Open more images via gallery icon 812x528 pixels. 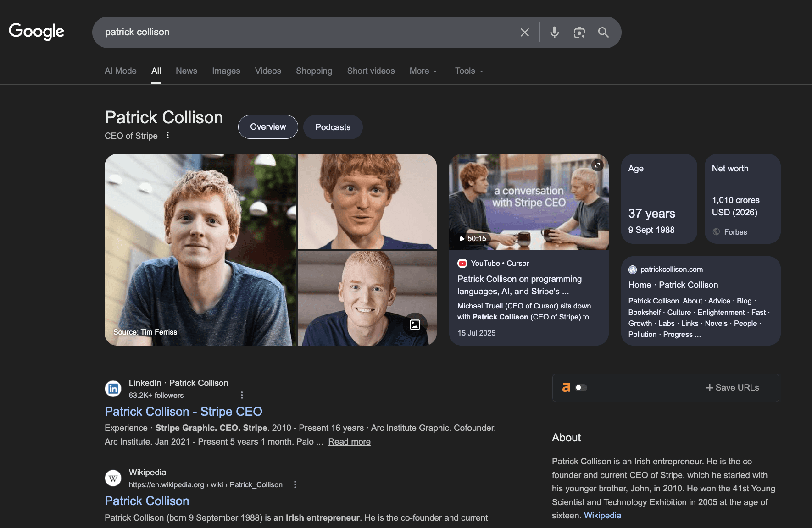pos(415,324)
